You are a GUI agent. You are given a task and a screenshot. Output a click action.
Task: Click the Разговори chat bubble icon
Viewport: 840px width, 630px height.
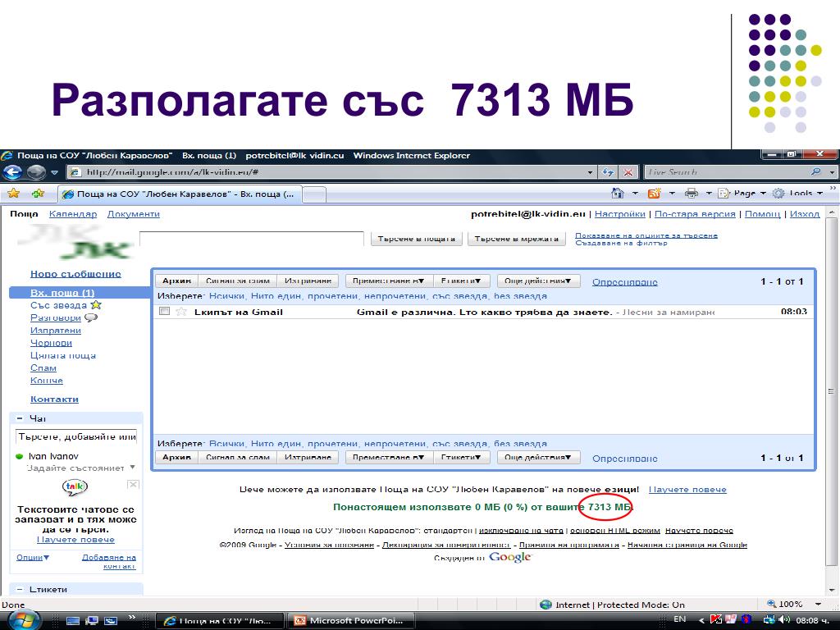91,317
